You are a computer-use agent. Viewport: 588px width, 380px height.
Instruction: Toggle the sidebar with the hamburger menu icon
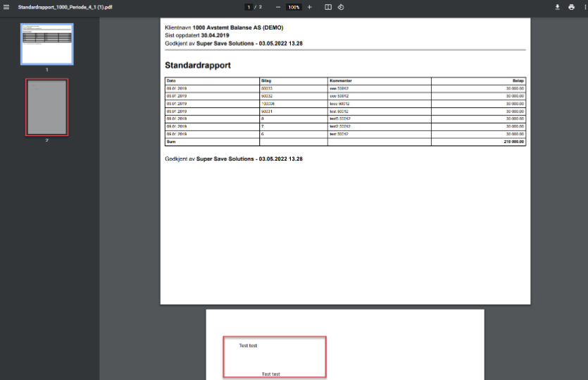point(6,7)
